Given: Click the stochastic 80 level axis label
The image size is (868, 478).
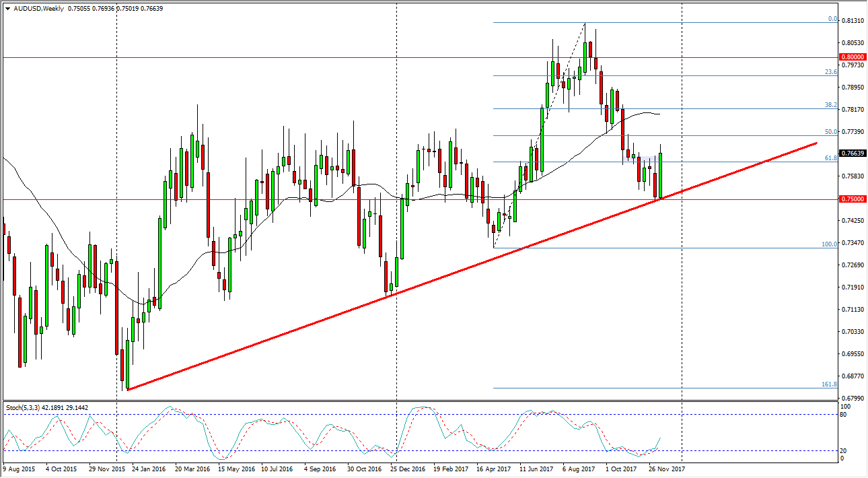Looking at the screenshot, I should click(x=844, y=415).
